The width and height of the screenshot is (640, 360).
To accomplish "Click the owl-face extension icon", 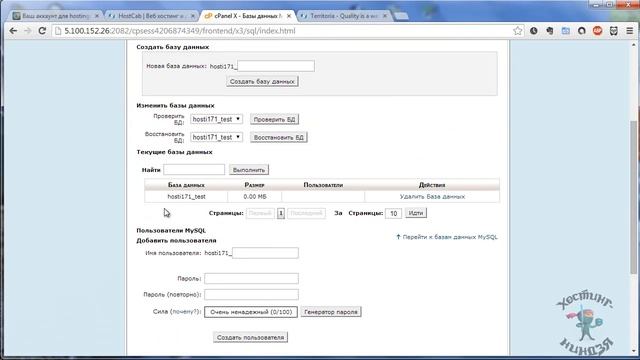I will coord(613,31).
